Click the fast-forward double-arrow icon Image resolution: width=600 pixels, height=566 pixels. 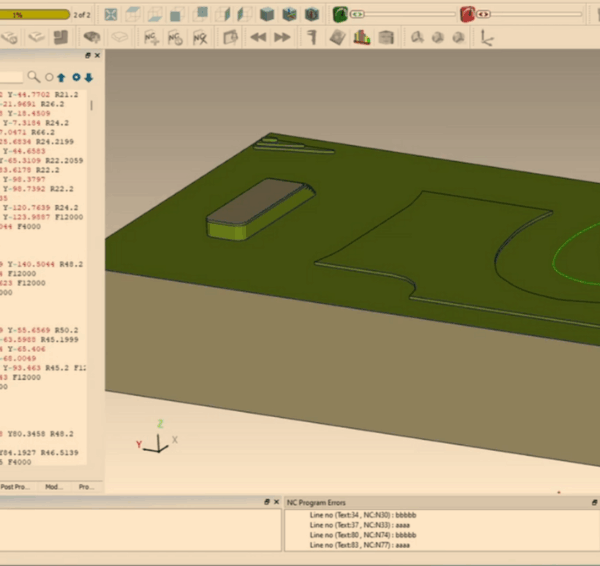(x=282, y=37)
